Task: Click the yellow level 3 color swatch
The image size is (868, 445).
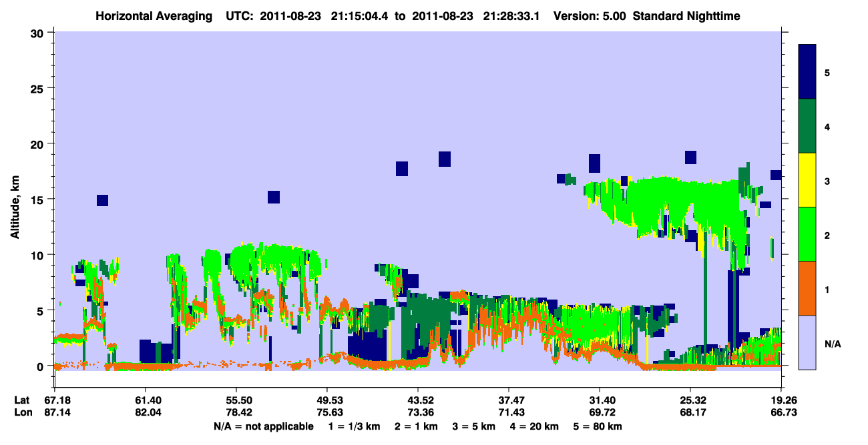Action: pyautogui.click(x=807, y=180)
